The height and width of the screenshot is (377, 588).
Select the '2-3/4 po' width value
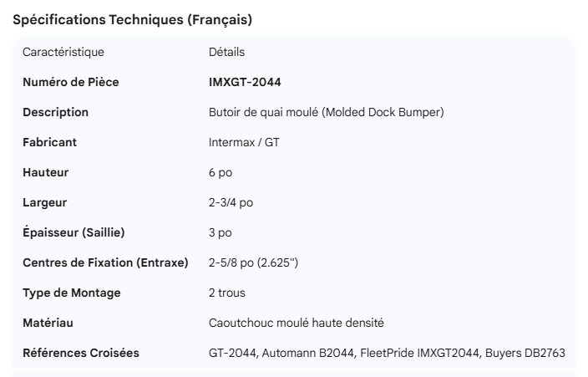point(231,202)
